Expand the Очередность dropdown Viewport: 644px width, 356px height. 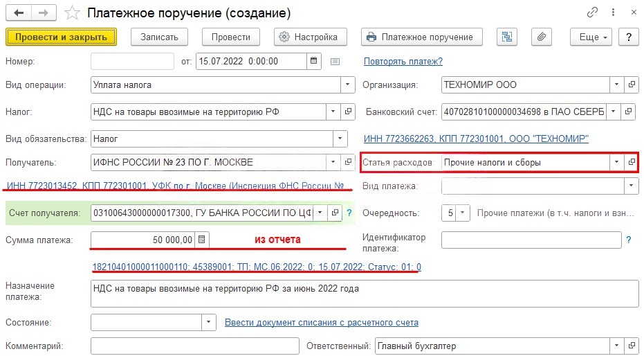(x=463, y=213)
